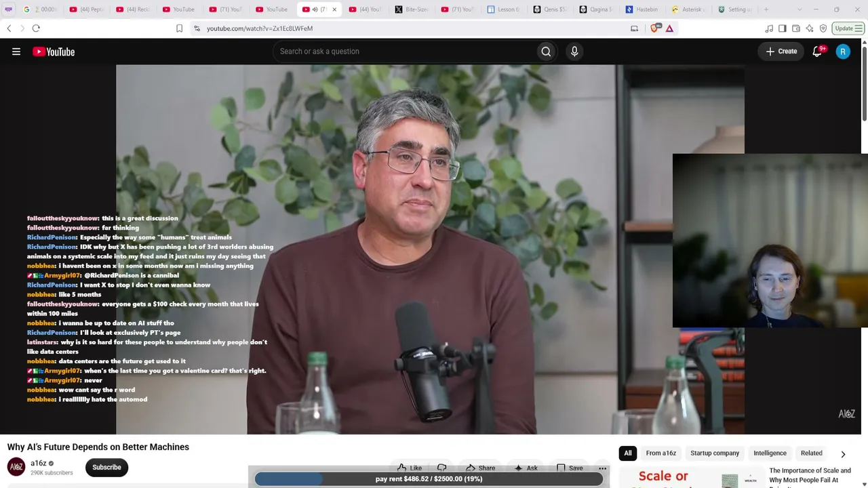Subscribe to the a16z channel
Image resolution: width=868 pixels, height=488 pixels.
(x=106, y=467)
